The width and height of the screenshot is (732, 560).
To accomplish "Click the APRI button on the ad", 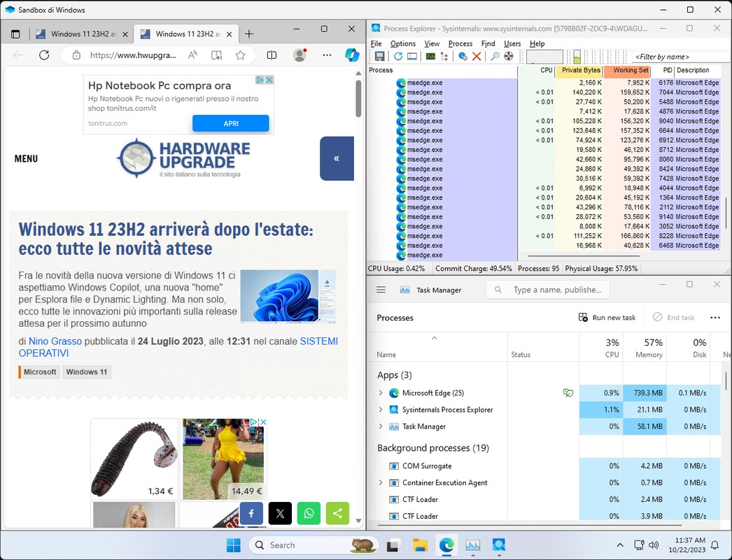I will [231, 123].
